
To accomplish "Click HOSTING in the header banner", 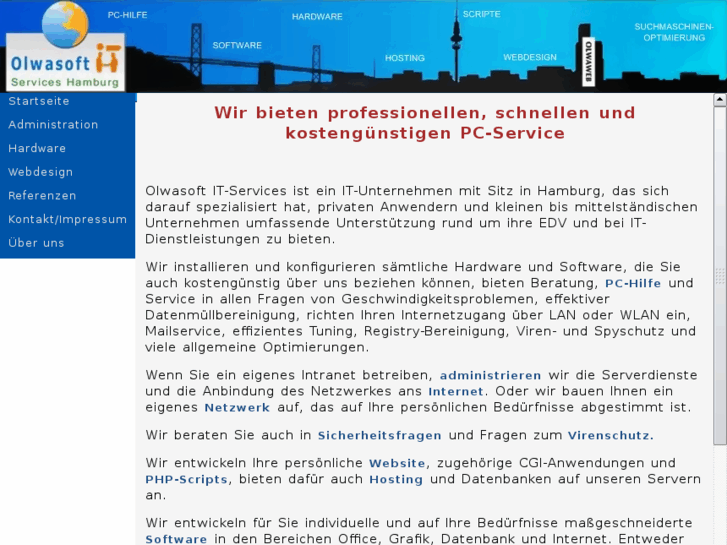I will tap(405, 58).
